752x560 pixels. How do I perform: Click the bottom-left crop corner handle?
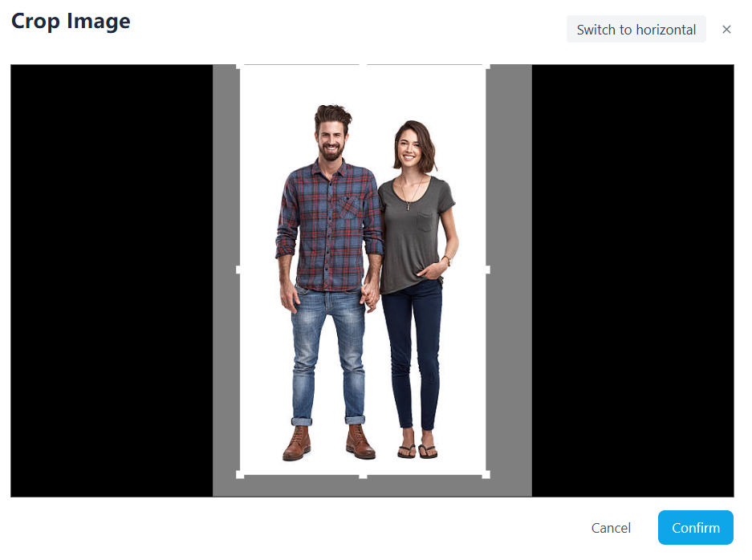(240, 475)
